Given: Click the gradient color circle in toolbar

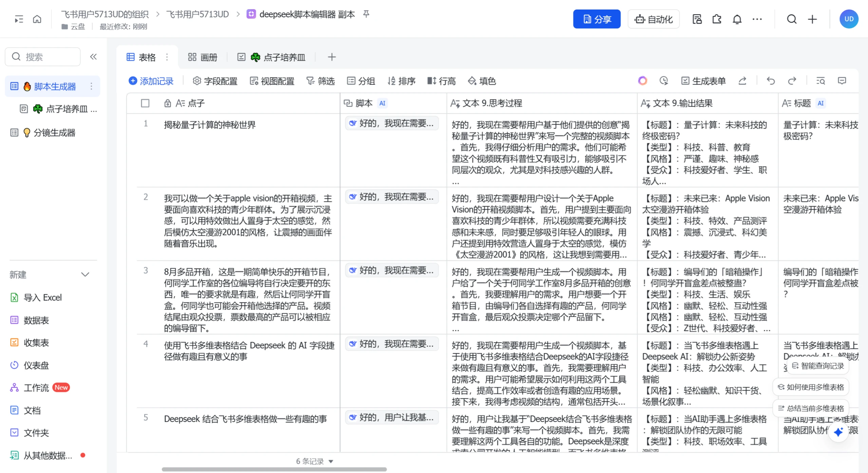Looking at the screenshot, I should point(642,81).
